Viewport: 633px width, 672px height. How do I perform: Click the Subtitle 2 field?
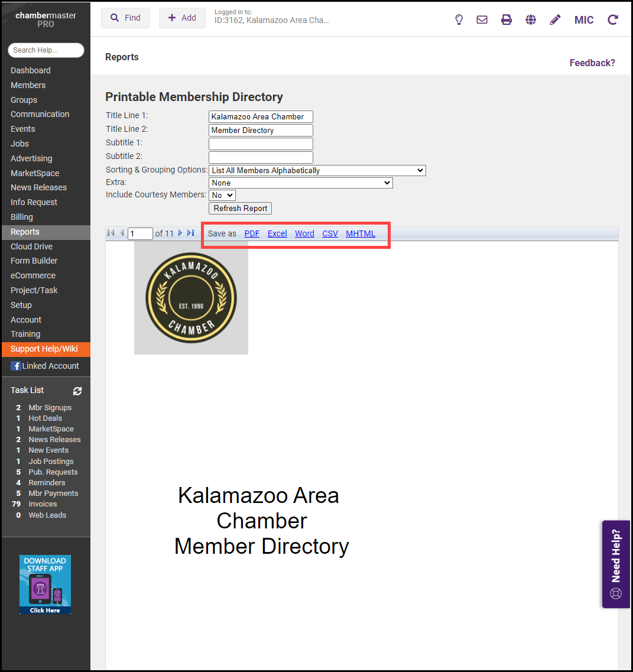pyautogui.click(x=261, y=157)
